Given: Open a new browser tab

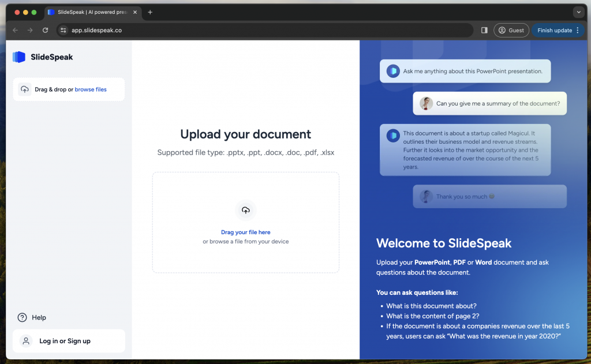Looking at the screenshot, I should [x=150, y=12].
